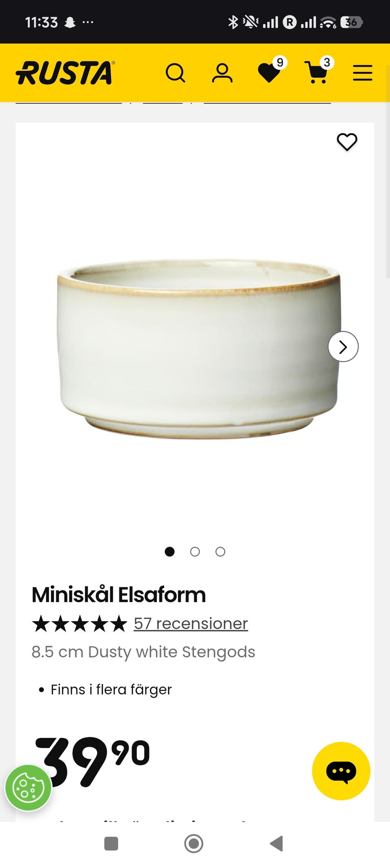
Task: Tap the Android recent apps square
Action: tap(111, 844)
